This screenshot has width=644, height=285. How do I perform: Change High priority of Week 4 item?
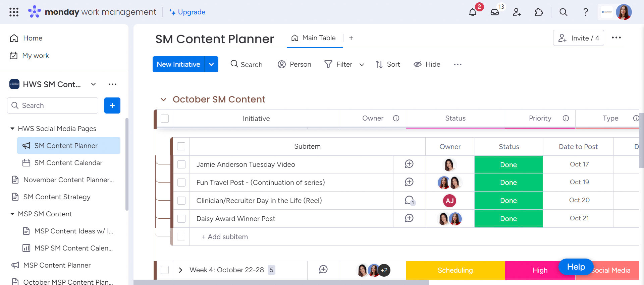click(540, 270)
